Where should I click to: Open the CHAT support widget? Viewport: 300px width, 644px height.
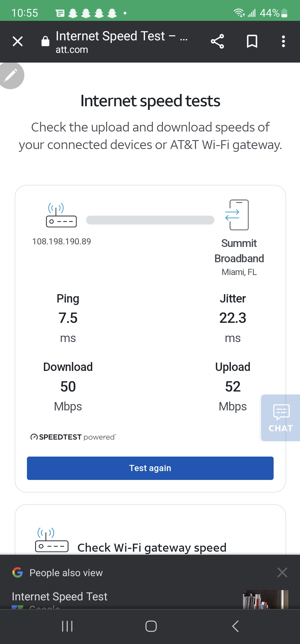click(x=281, y=418)
